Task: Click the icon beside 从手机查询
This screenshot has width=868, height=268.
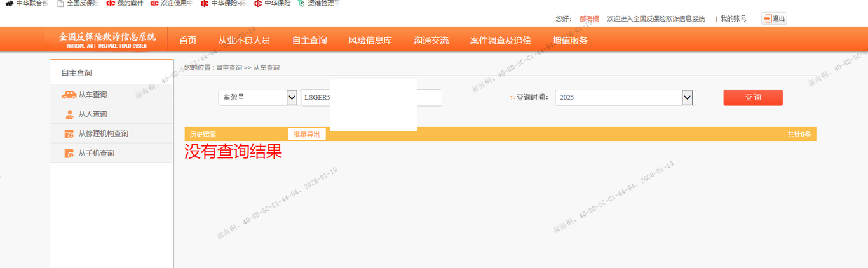Action: 69,154
